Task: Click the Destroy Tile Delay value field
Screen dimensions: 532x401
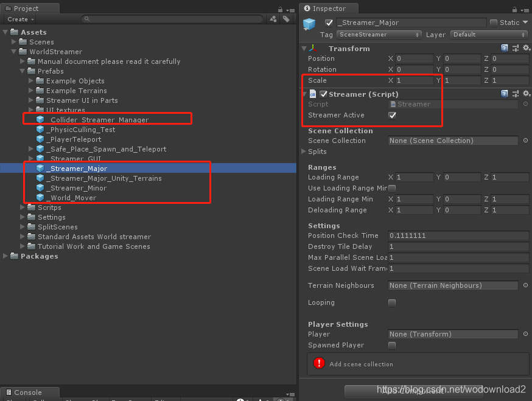Action: (x=458, y=246)
